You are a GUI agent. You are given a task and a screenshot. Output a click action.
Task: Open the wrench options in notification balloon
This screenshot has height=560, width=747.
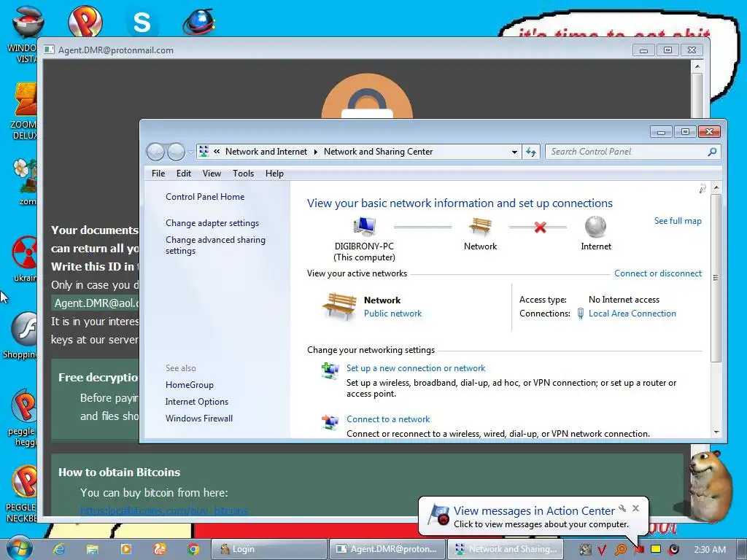pos(622,508)
